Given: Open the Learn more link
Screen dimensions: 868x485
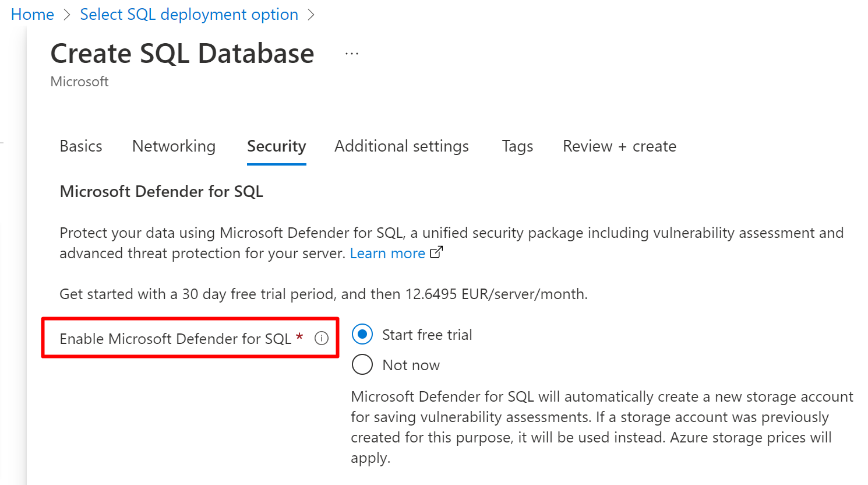Looking at the screenshot, I should [387, 254].
